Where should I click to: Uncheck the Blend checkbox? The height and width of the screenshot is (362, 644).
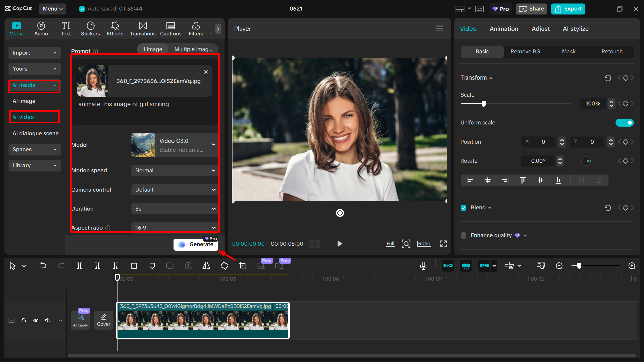click(463, 207)
